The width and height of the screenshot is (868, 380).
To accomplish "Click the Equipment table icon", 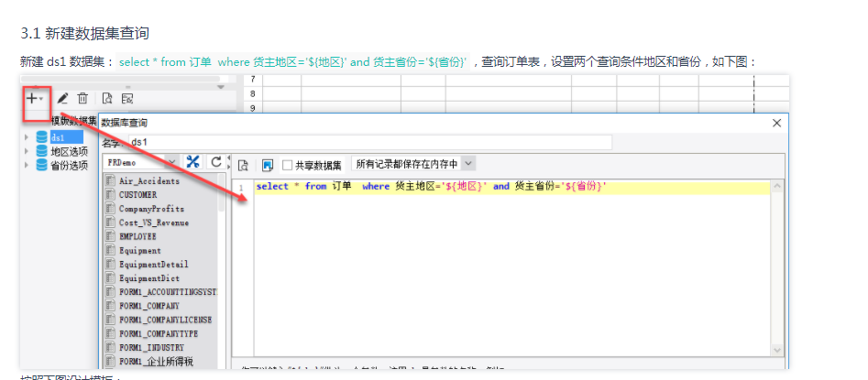I will coord(110,251).
